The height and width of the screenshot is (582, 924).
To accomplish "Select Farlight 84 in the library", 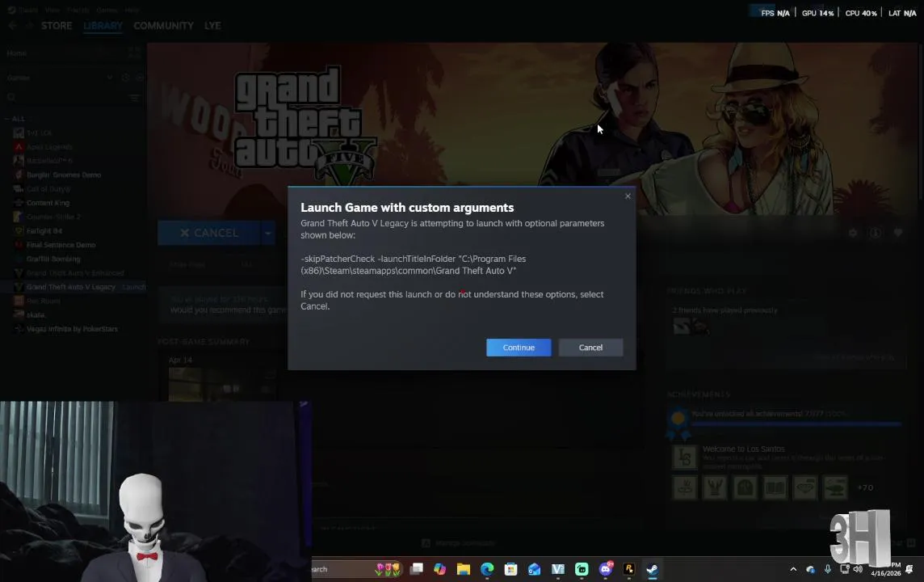I will (x=44, y=230).
